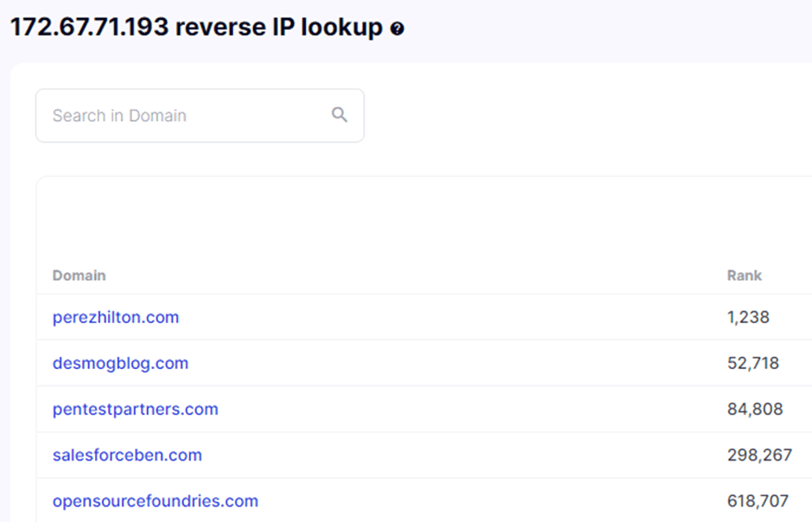Open the opensourcefoundries.com link
812x522 pixels.
[155, 500]
